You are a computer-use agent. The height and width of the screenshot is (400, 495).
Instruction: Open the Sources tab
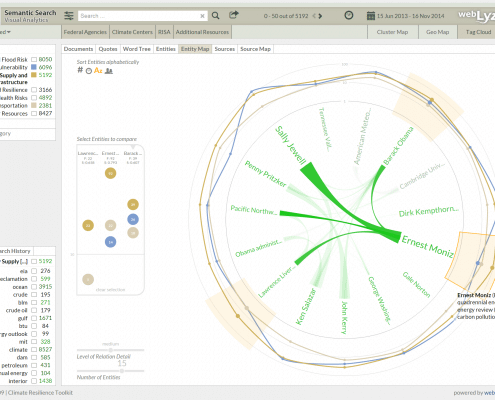click(225, 49)
